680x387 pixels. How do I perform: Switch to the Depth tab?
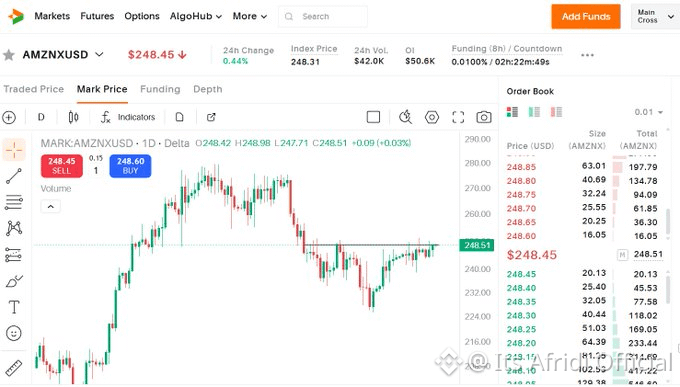(x=208, y=89)
